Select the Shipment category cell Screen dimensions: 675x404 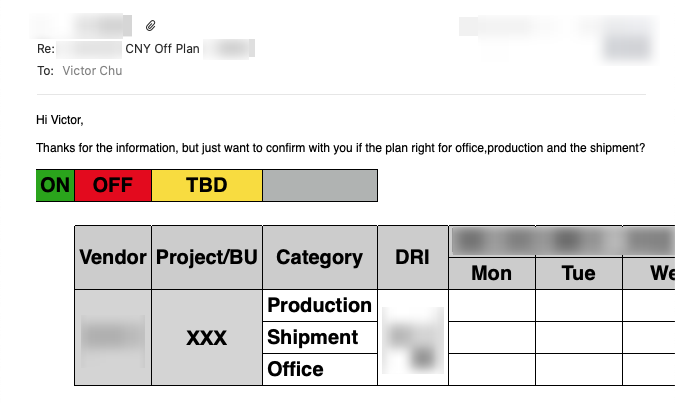(x=320, y=337)
